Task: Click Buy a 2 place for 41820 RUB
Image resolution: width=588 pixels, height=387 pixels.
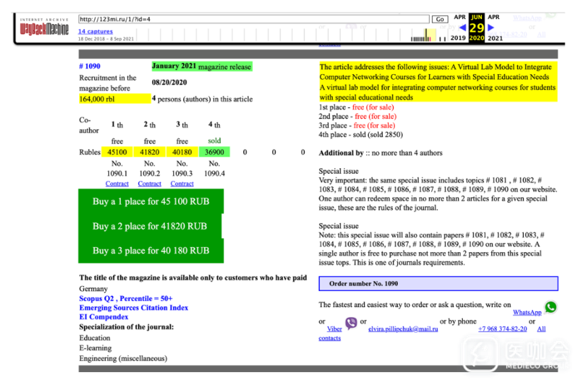Action: click(150, 226)
